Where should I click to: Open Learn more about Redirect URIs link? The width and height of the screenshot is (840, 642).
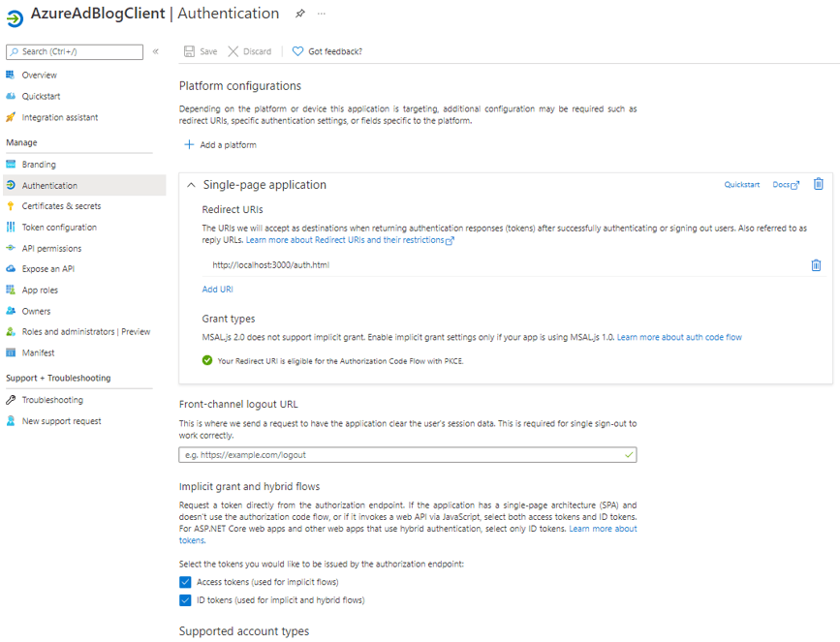coord(350,240)
